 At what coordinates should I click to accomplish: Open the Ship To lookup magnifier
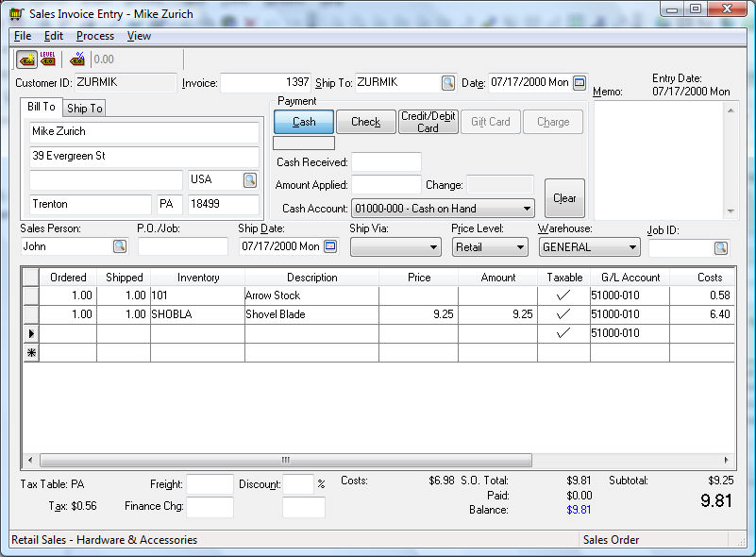click(447, 83)
